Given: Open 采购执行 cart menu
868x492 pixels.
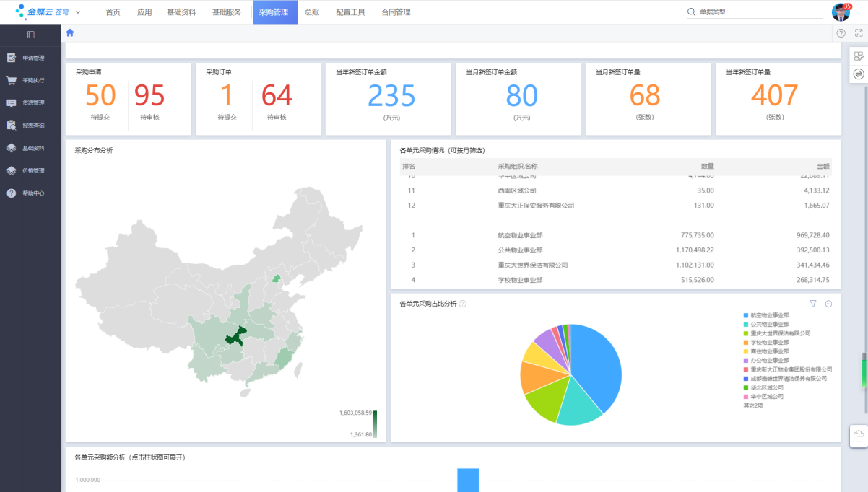Looking at the screenshot, I should tap(32, 80).
